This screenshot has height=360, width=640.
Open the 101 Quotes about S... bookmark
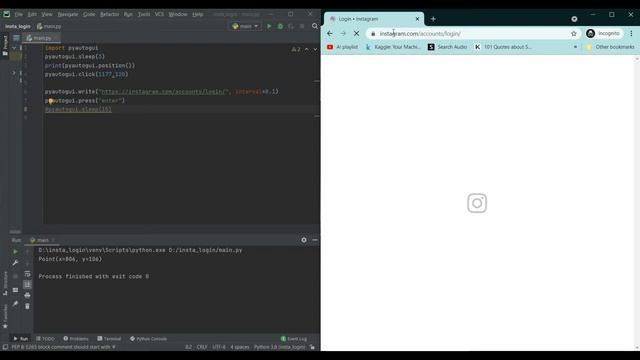(x=503, y=47)
